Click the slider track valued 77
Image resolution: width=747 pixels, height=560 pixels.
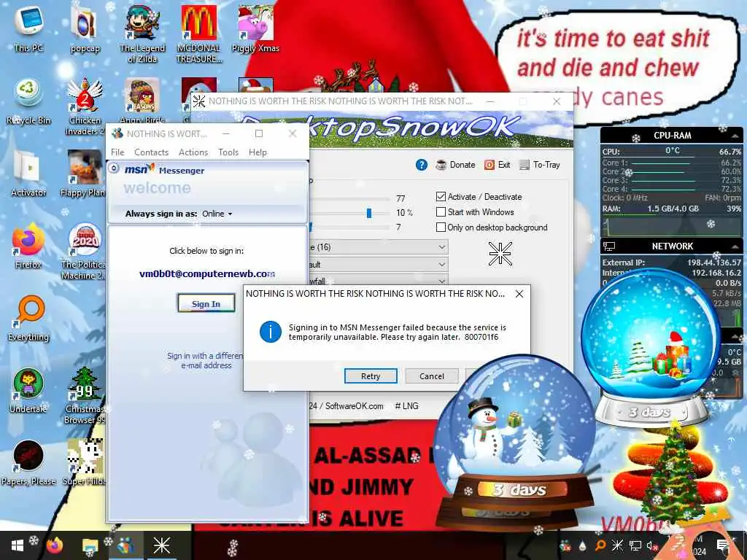click(349, 198)
